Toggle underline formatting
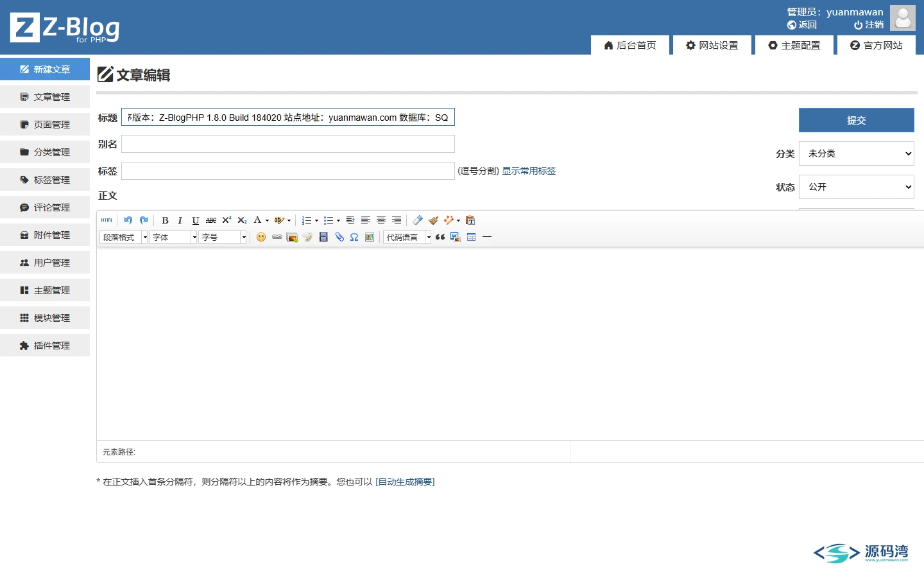The width and height of the screenshot is (924, 578). point(196,220)
